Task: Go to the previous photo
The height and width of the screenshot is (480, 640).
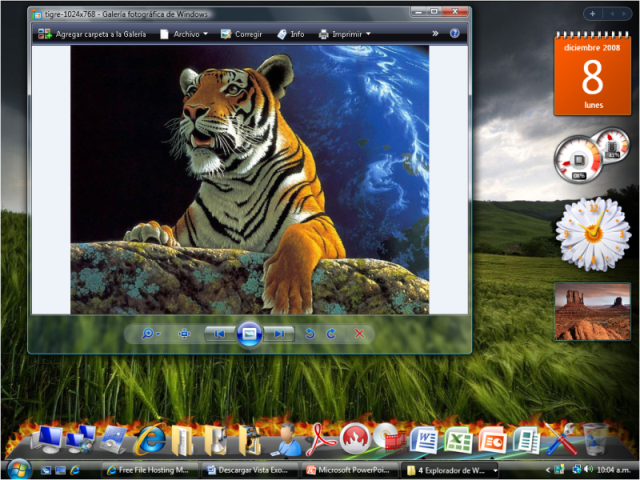Action: point(219,333)
